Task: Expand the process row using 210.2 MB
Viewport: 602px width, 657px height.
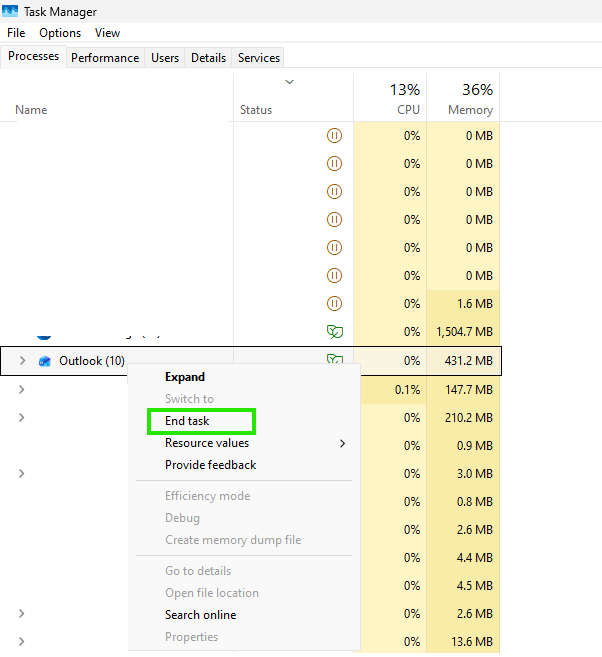Action: coord(21,418)
